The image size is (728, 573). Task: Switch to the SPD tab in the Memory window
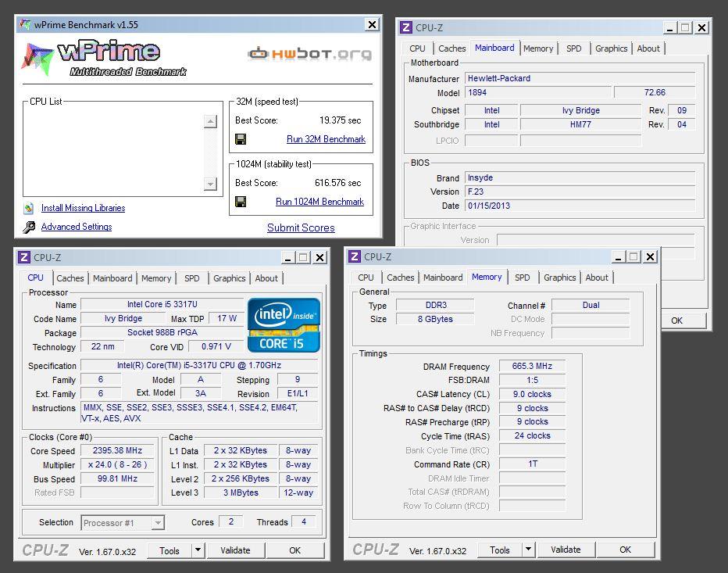click(523, 278)
